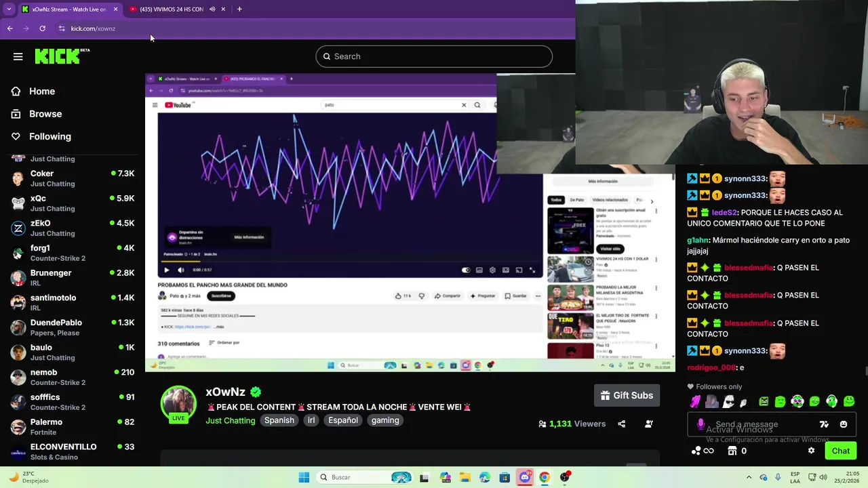868x488 pixels.
Task: Open the channel shop icon next to 0
Action: pos(732,451)
